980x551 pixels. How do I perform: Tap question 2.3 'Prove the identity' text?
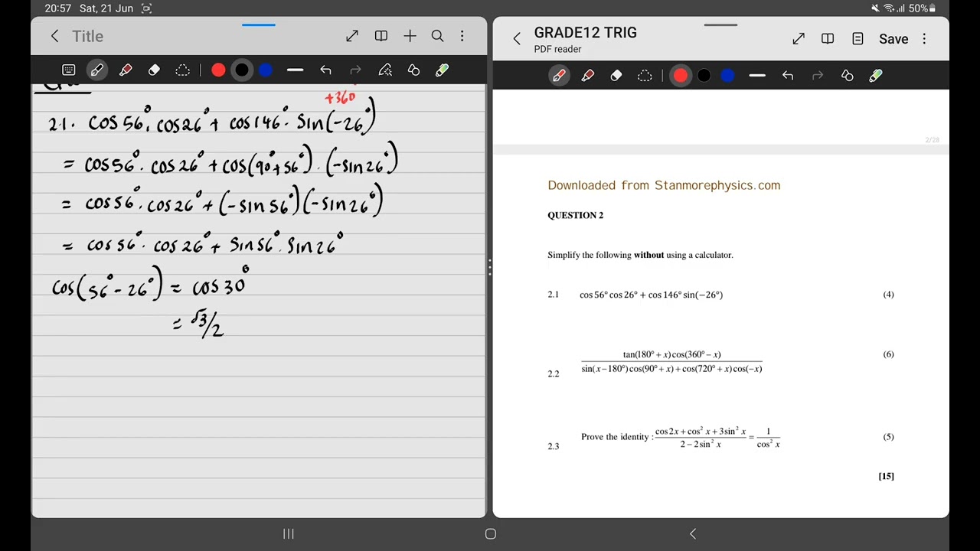click(616, 437)
